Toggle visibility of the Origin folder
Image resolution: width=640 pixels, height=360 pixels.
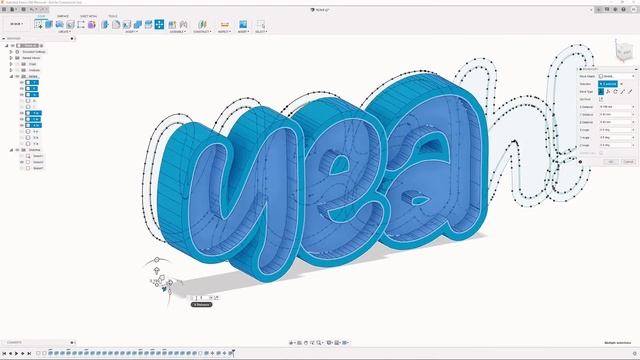(x=17, y=64)
